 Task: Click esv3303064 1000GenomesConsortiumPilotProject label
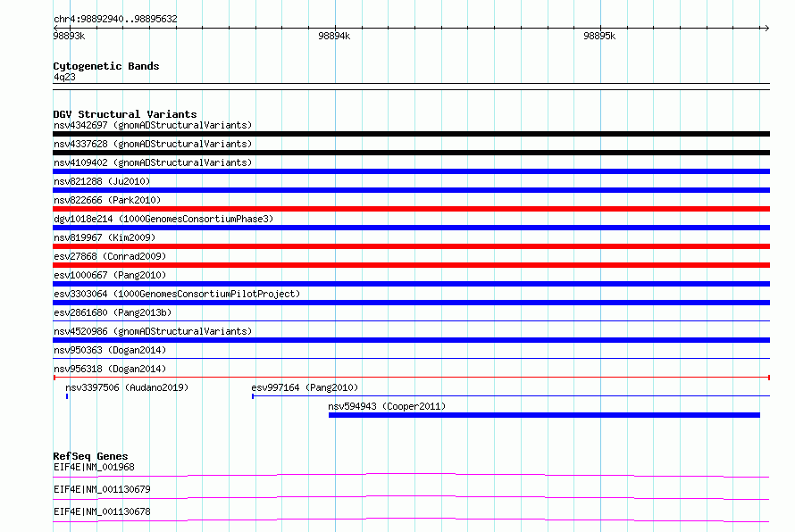click(x=177, y=294)
